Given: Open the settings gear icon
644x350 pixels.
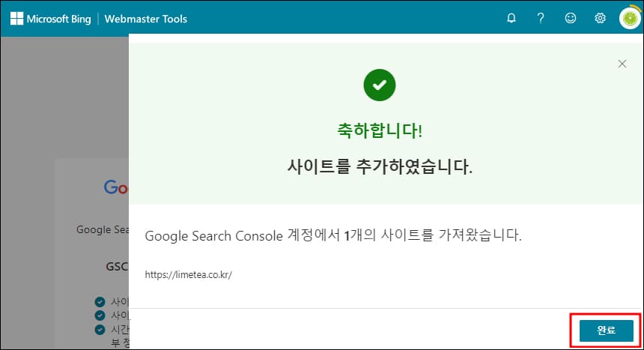Looking at the screenshot, I should pyautogui.click(x=600, y=18).
